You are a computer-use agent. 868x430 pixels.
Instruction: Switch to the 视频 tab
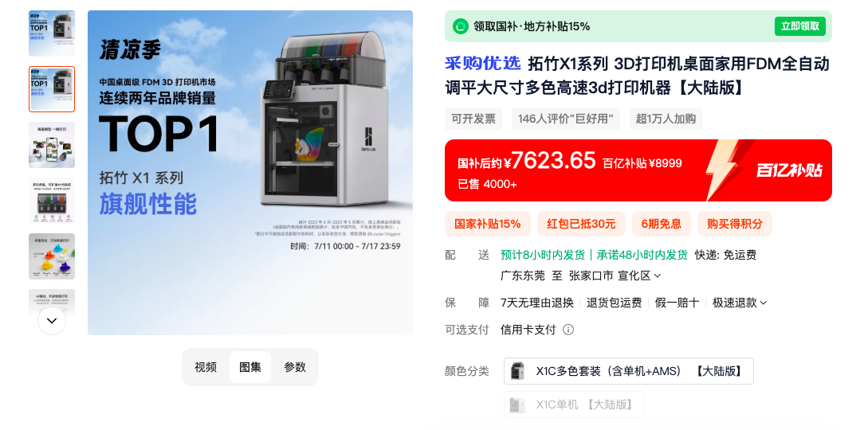click(x=206, y=367)
